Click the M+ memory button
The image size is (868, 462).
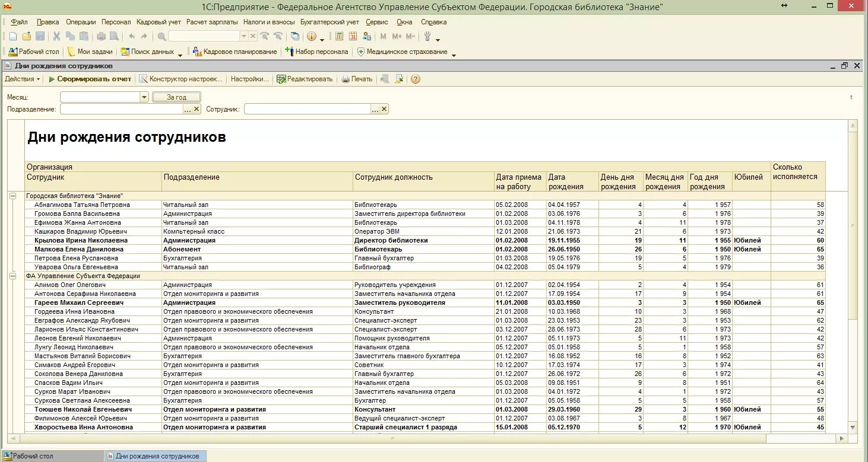397,36
